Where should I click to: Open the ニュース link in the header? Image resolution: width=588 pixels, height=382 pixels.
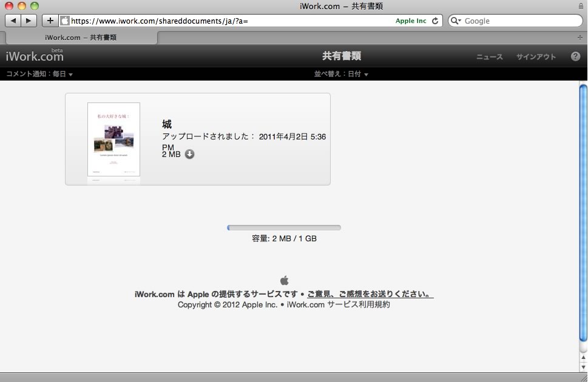click(x=489, y=56)
